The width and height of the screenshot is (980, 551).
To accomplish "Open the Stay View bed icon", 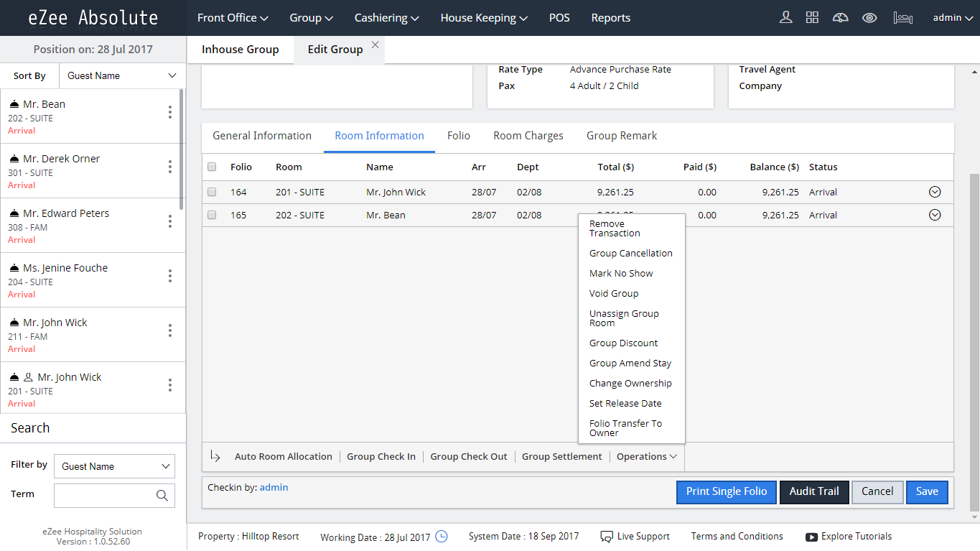I will (902, 17).
